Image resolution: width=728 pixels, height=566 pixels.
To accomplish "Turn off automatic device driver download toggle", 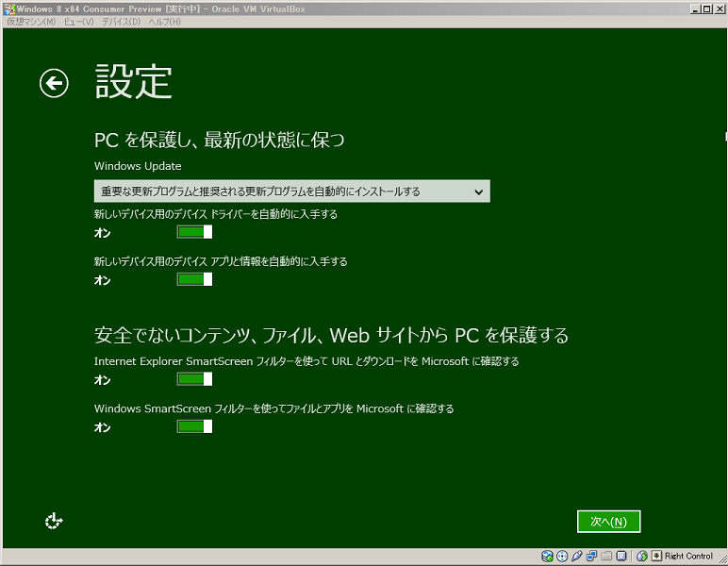I will point(194,232).
